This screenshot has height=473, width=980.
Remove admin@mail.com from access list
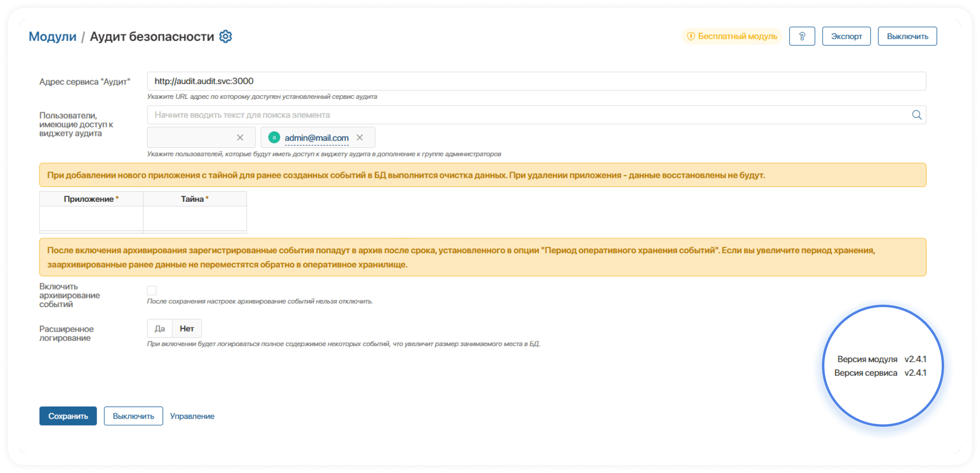pyautogui.click(x=360, y=138)
